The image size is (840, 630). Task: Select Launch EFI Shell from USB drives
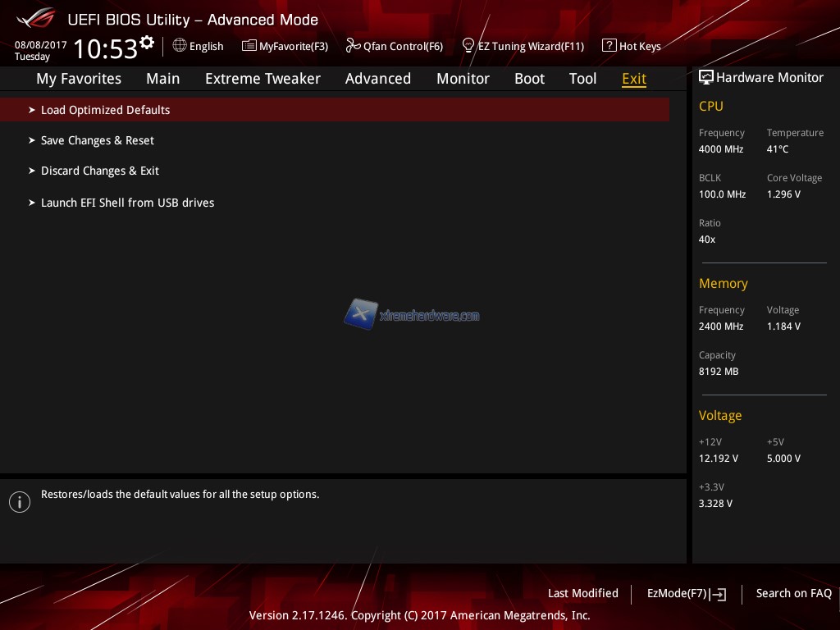coord(127,203)
